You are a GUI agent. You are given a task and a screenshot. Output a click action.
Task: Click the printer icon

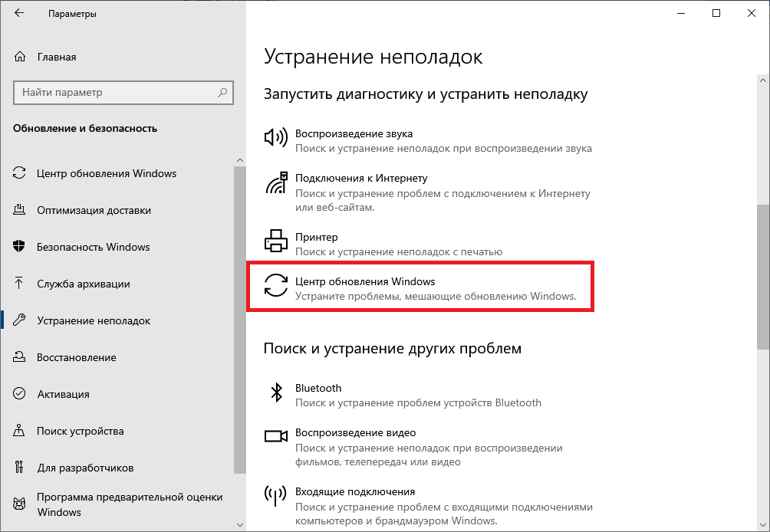pos(276,241)
